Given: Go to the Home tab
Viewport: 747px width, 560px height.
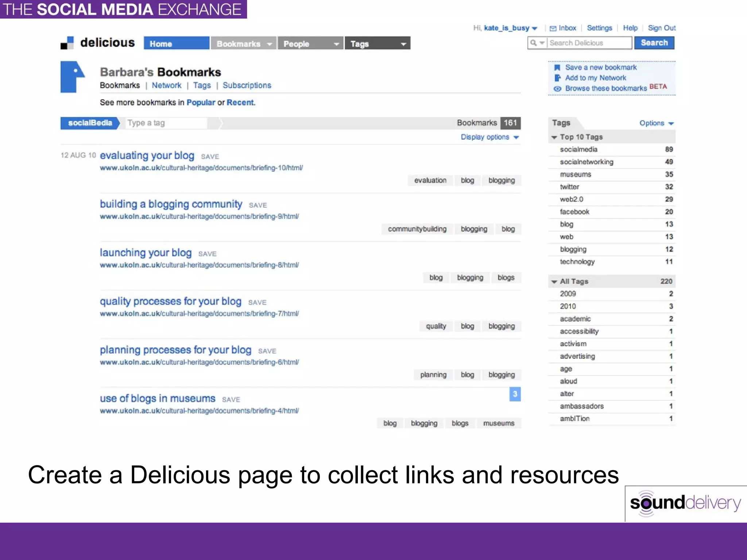Looking at the screenshot, I should point(177,43).
